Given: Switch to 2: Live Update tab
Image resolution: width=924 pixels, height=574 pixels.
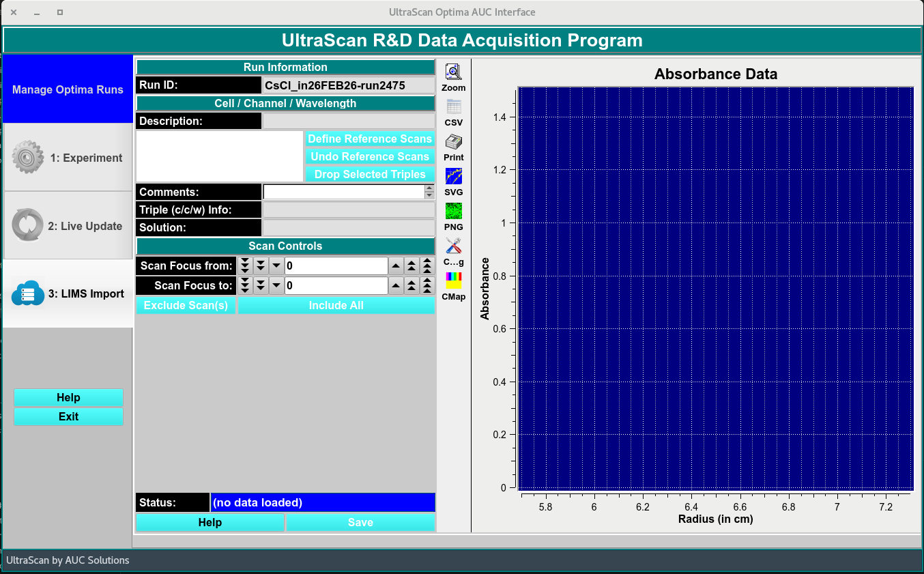Looking at the screenshot, I should tap(68, 226).
